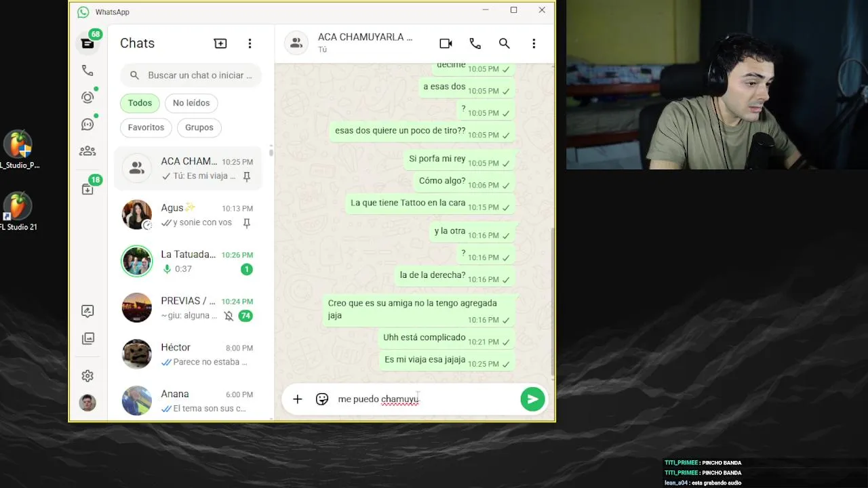Open the Status updates icon
Image resolution: width=868 pixels, height=488 pixels.
coord(87,98)
